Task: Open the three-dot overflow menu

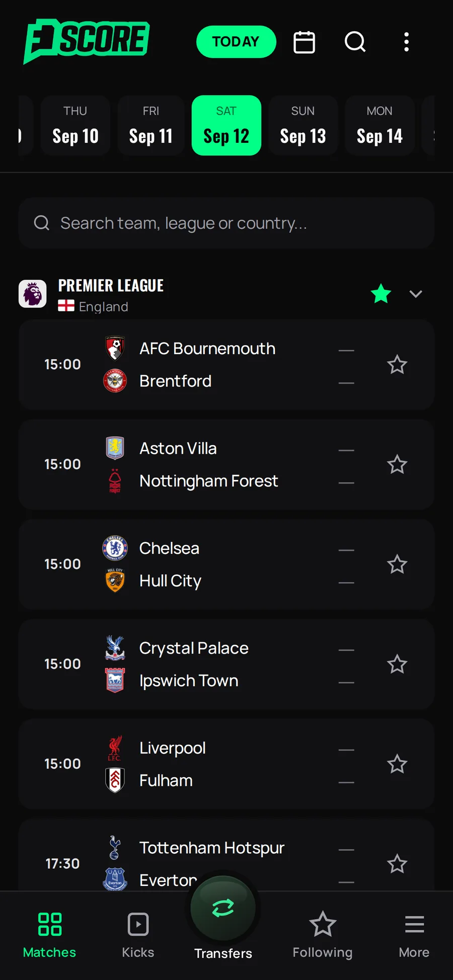Action: [x=406, y=42]
